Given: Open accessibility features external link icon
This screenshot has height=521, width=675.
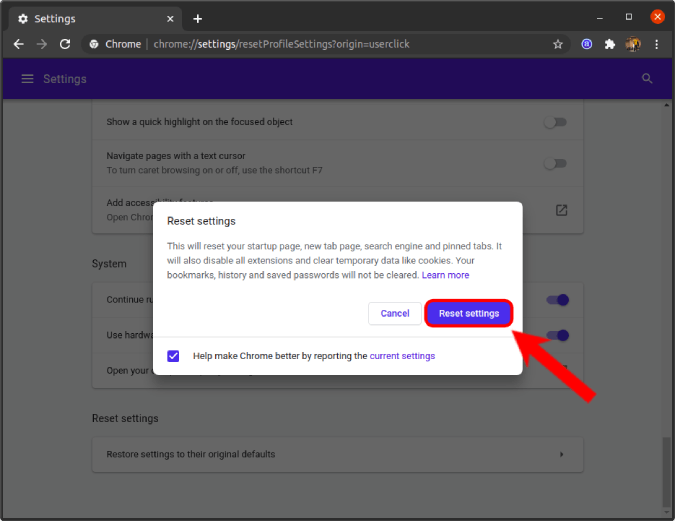Looking at the screenshot, I should [x=561, y=210].
